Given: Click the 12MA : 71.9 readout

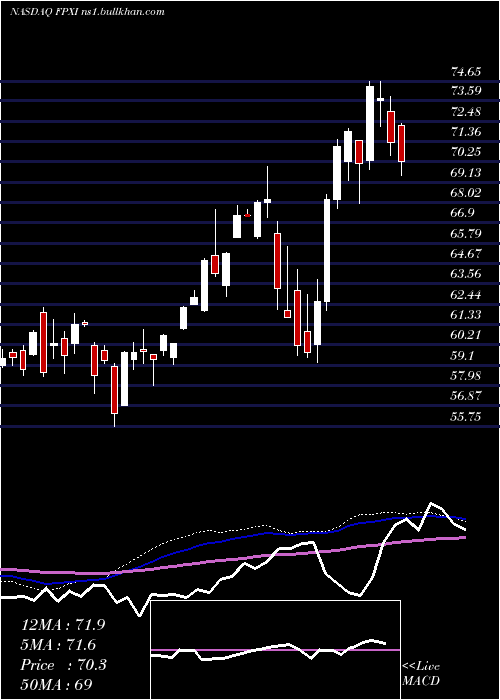Looking at the screenshot, I should pos(63,625).
